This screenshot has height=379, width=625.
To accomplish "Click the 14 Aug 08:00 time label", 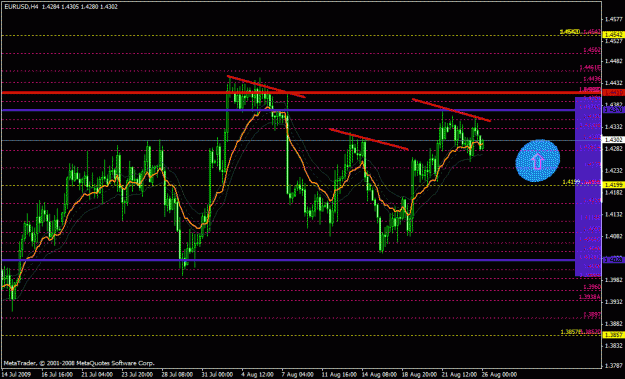I will tap(379, 375).
